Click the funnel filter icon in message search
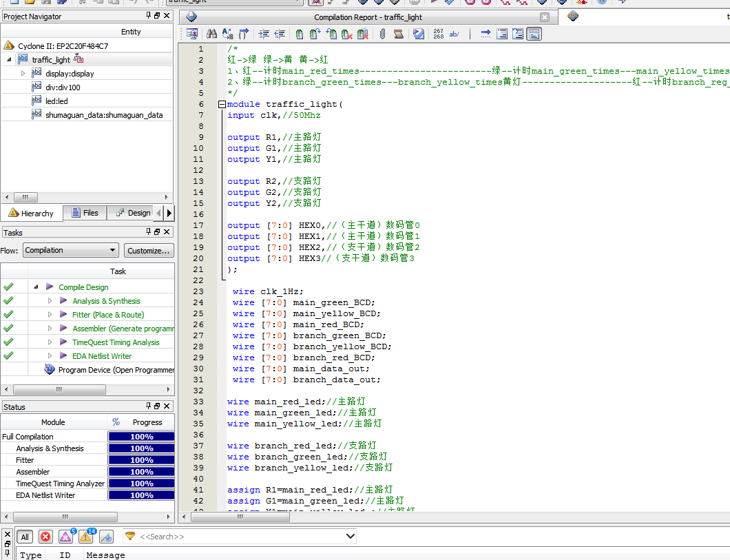 (x=129, y=536)
